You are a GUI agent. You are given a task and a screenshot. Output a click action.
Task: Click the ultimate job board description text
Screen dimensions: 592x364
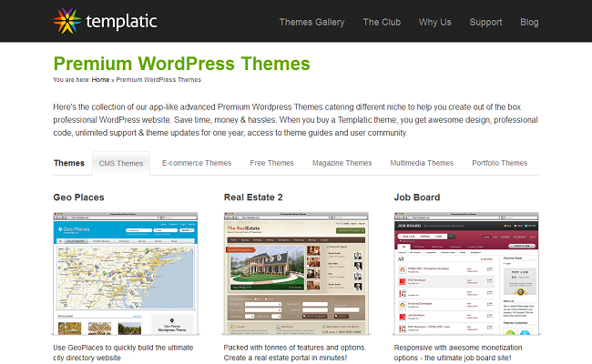click(x=458, y=353)
